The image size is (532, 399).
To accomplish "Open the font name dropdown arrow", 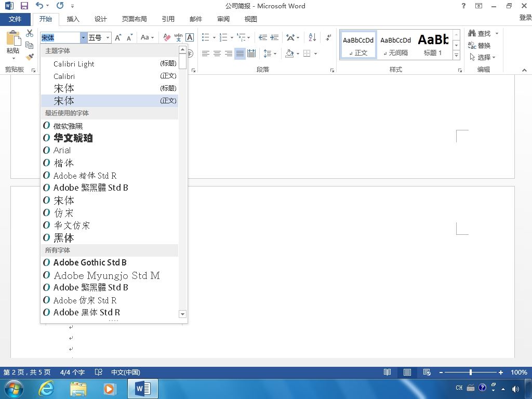I will pyautogui.click(x=84, y=37).
